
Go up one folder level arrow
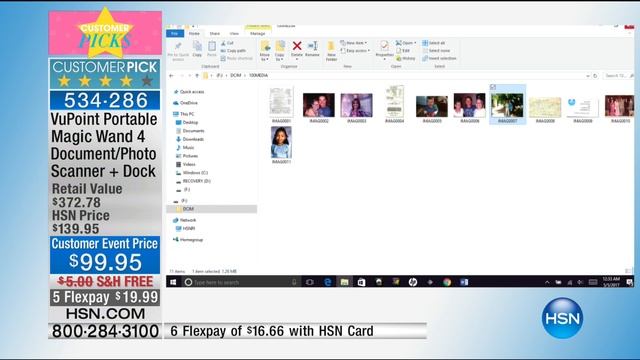(x=197, y=76)
